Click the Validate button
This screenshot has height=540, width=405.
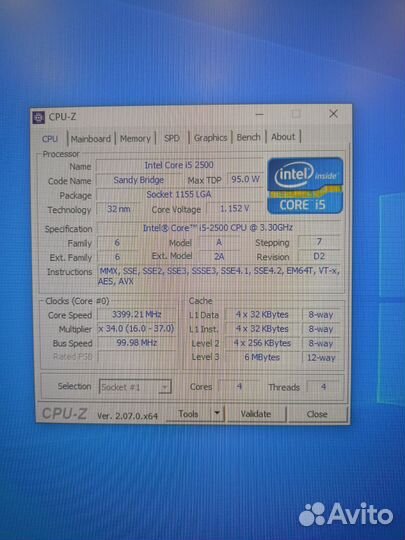tap(256, 414)
